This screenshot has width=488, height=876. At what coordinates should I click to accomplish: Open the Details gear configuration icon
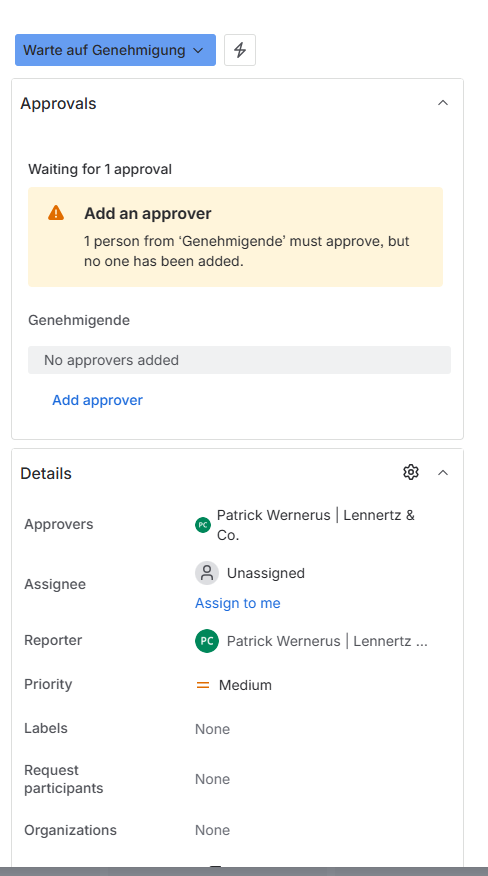tap(411, 472)
